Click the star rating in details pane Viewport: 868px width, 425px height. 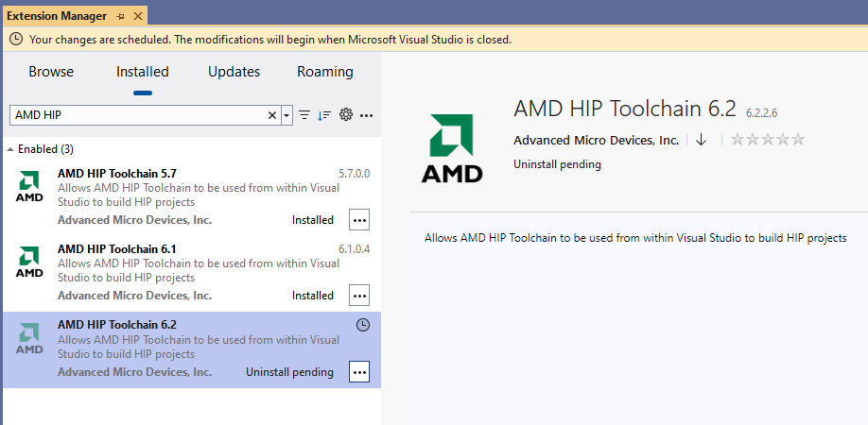[x=768, y=140]
